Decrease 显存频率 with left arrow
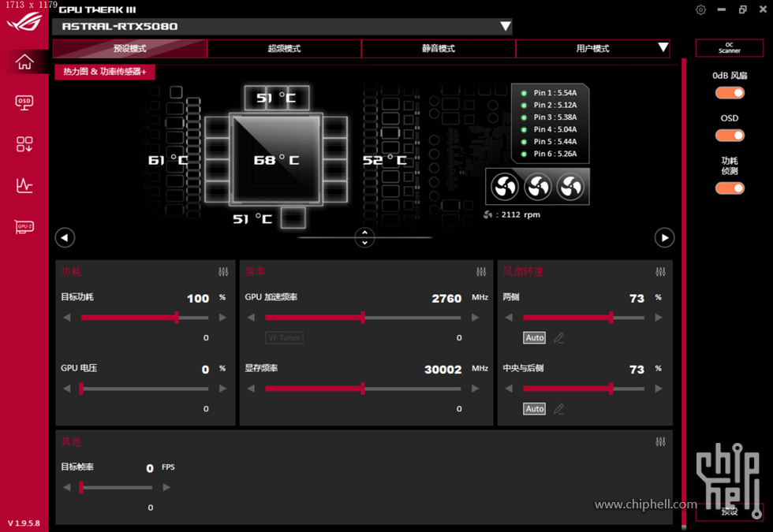This screenshot has height=532, width=773. click(251, 389)
